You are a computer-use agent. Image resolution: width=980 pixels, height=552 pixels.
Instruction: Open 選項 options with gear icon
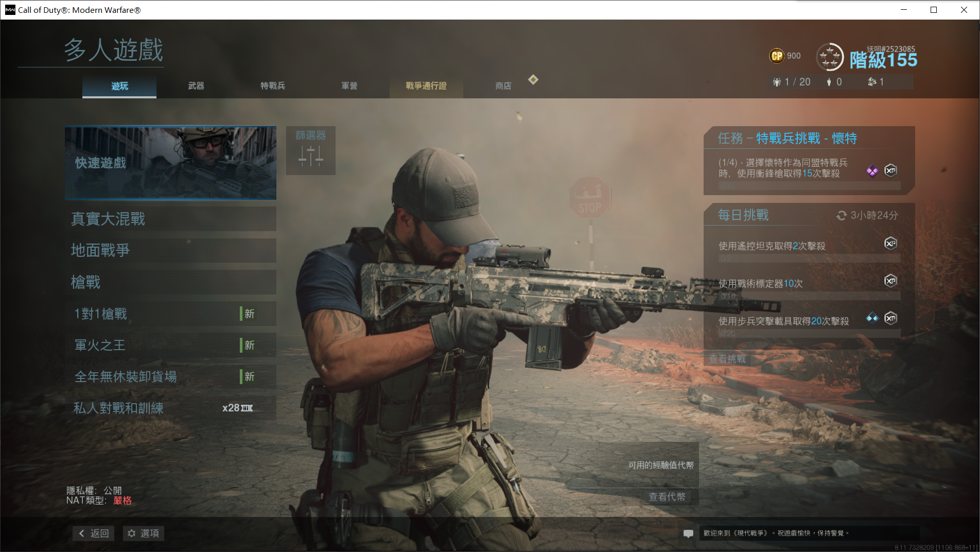[x=144, y=533]
